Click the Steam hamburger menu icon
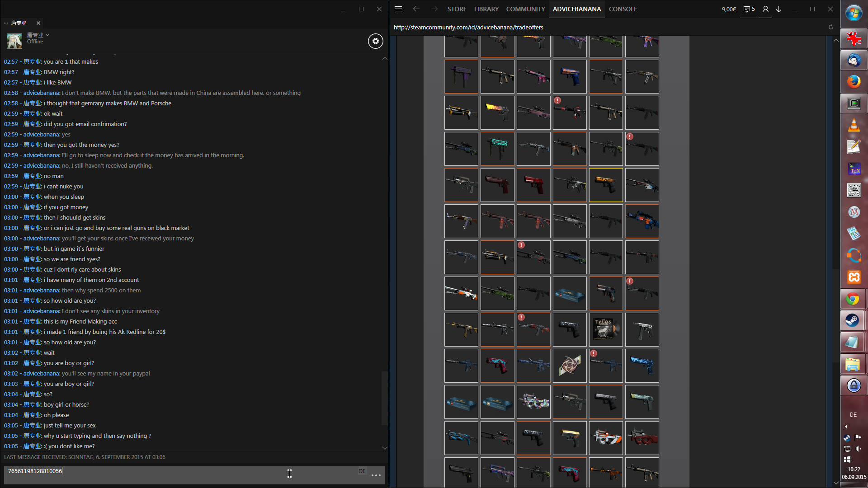 point(398,9)
